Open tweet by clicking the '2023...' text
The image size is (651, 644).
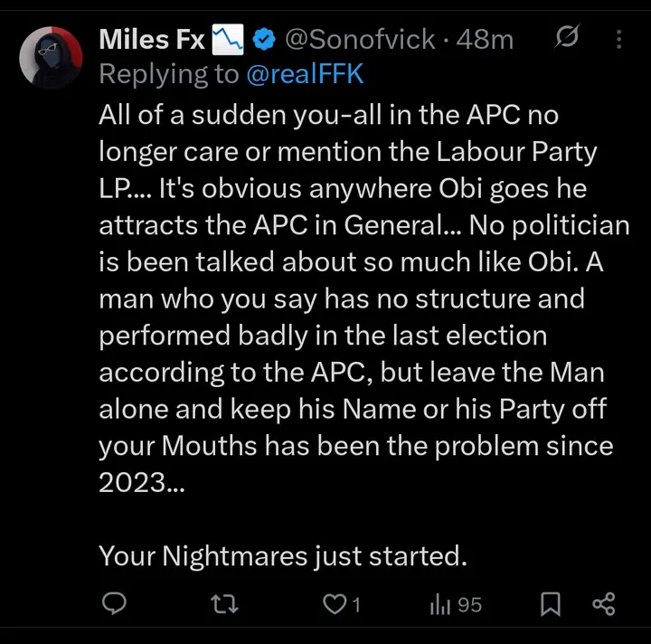click(x=140, y=481)
